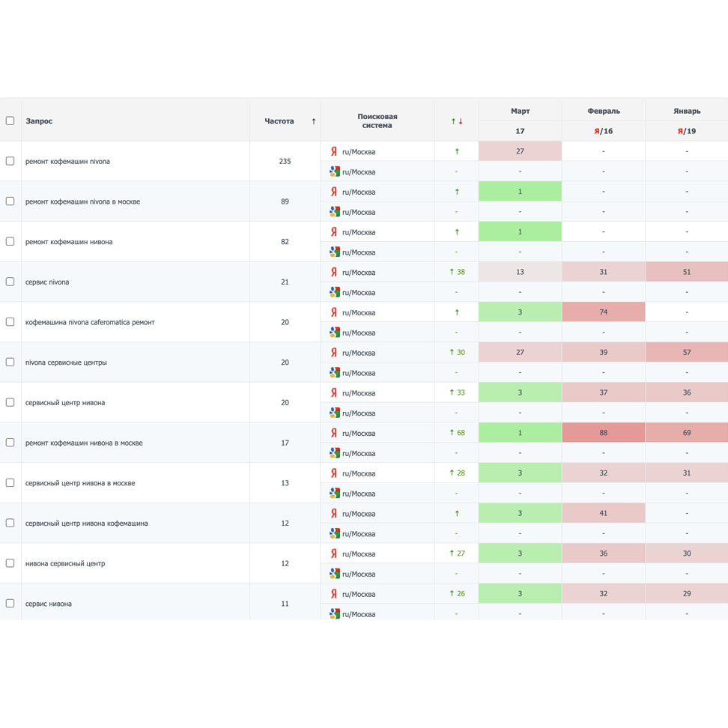
Task: Click Google icon for "сервисный центр нивона кофемашина"
Action: point(334,533)
